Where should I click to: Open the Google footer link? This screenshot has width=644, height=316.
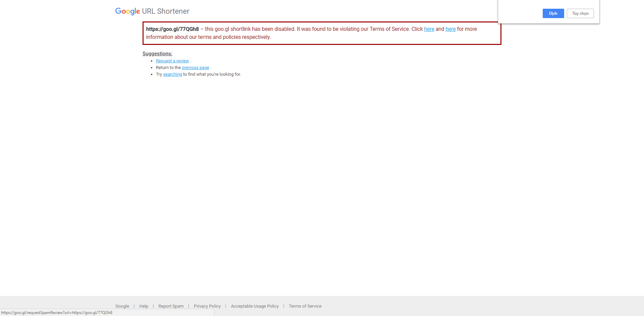122,306
